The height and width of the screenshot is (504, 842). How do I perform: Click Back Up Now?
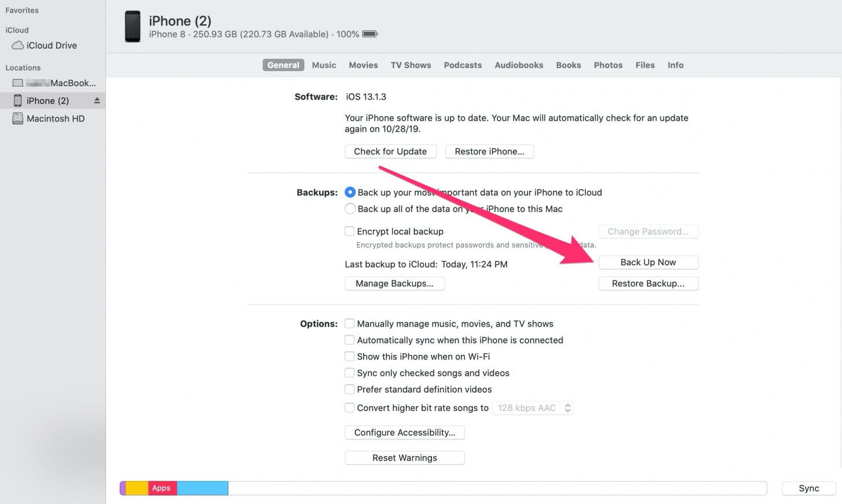coord(648,262)
